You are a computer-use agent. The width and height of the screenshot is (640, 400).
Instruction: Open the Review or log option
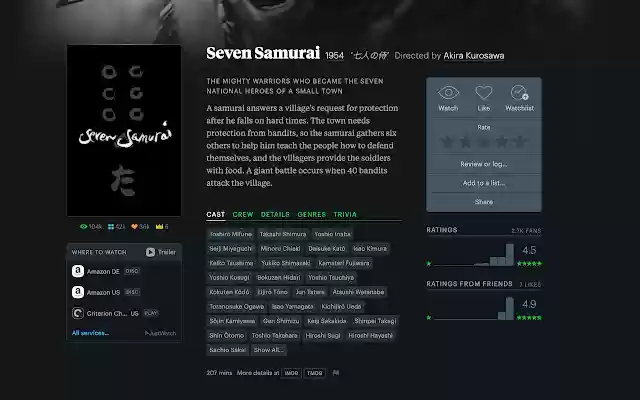point(484,164)
